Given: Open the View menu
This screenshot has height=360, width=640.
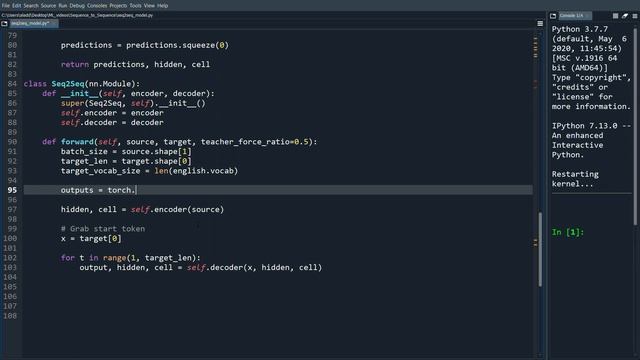Looking at the screenshot, I should click(x=149, y=6).
